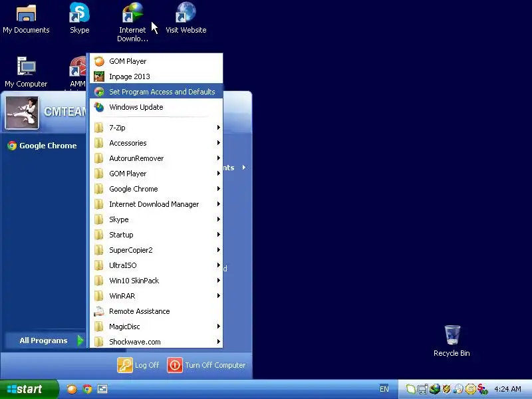Click the Start button

pyautogui.click(x=29, y=389)
